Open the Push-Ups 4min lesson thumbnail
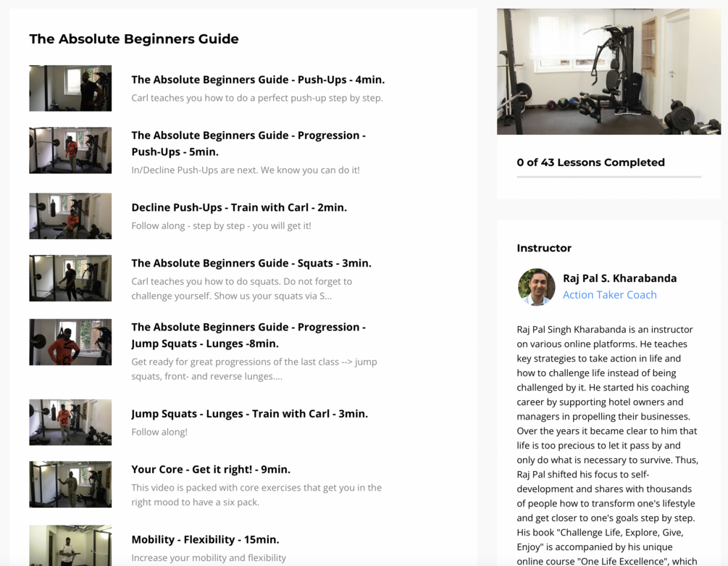 (70, 88)
